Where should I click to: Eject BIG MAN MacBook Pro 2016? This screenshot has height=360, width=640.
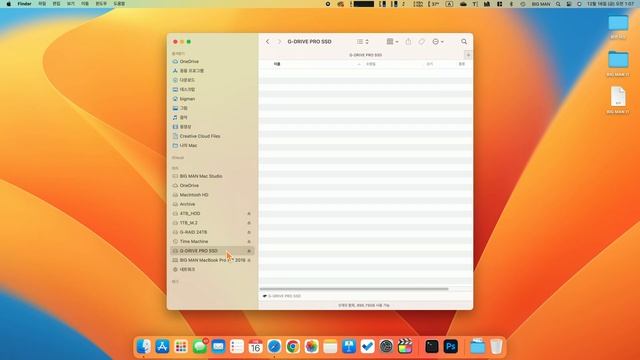(x=249, y=260)
